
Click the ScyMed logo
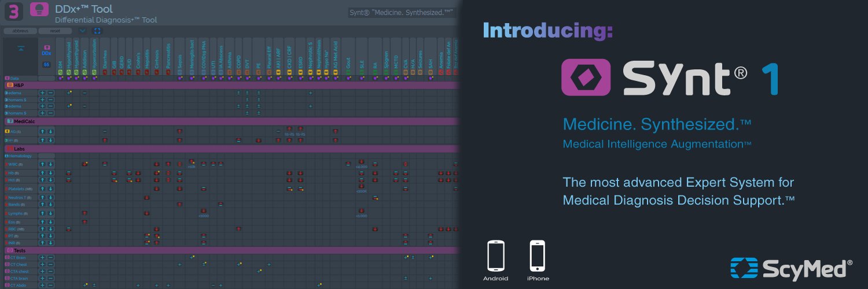791,268
